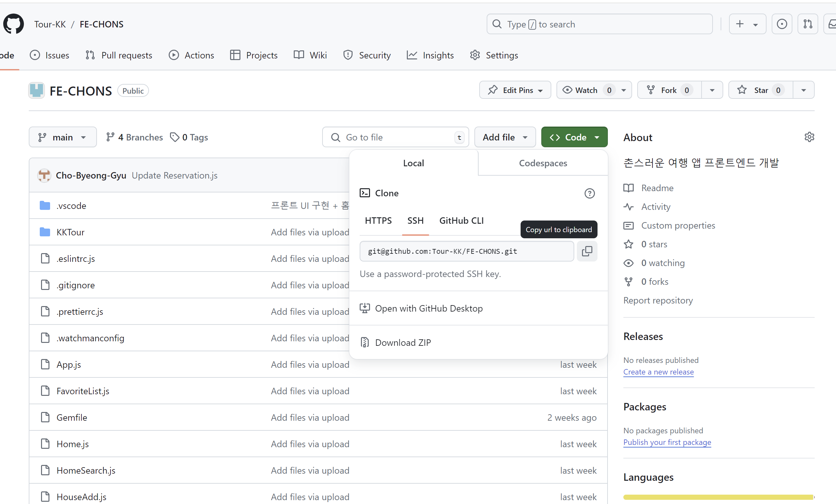Click the 0 forks link

(x=646, y=281)
